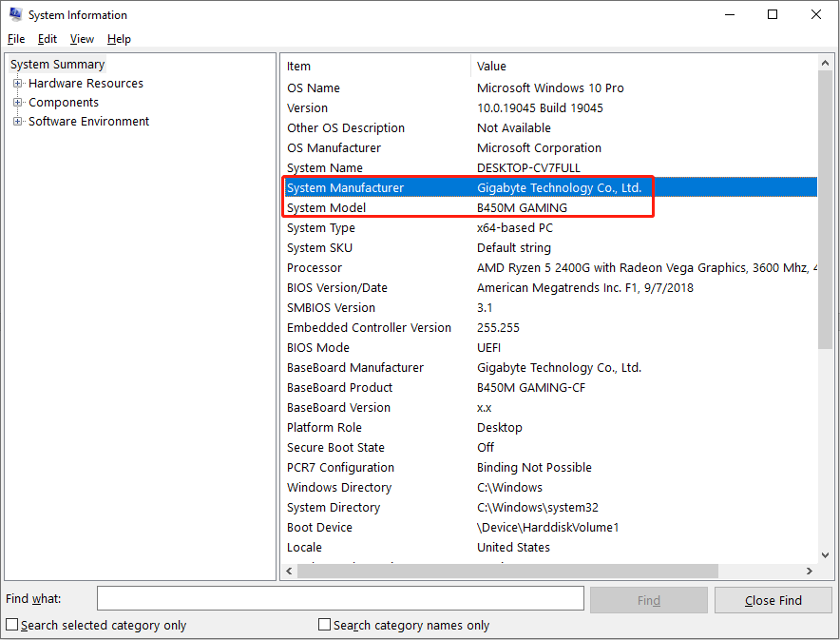Click the Close Find button
The height and width of the screenshot is (640, 840).
(x=773, y=599)
